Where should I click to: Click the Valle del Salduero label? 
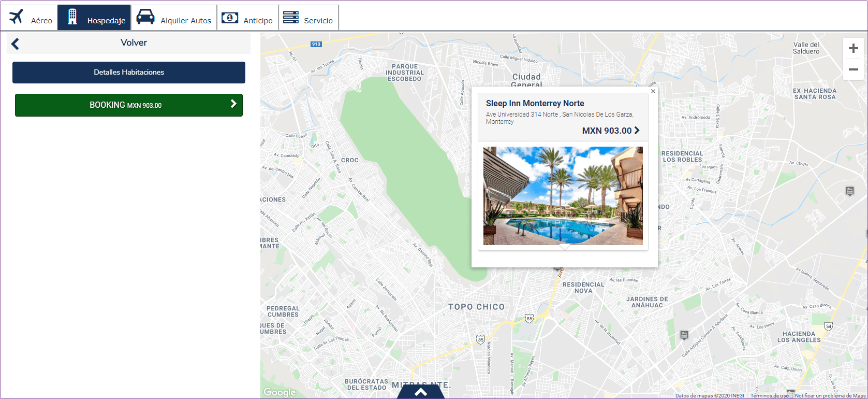click(806, 48)
